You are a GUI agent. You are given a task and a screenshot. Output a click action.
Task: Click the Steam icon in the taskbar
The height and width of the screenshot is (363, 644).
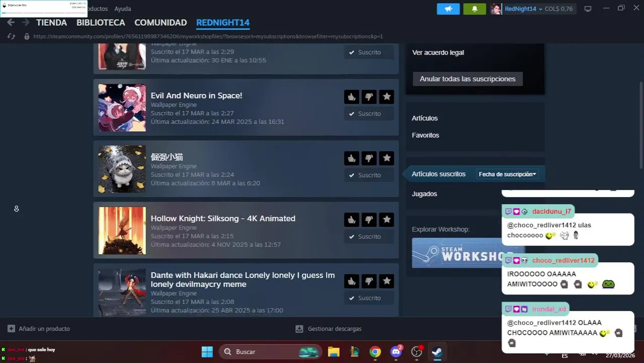[x=437, y=351]
